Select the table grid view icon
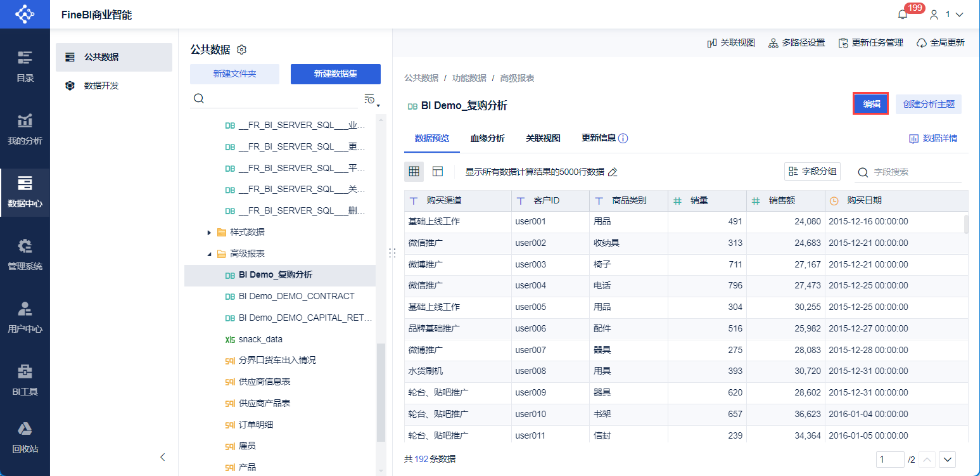The height and width of the screenshot is (476, 980). coord(414,172)
